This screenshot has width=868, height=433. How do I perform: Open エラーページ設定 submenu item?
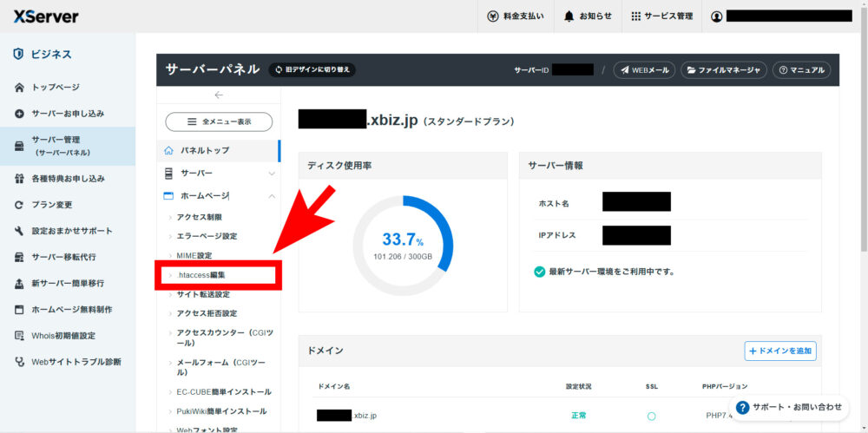click(x=207, y=236)
